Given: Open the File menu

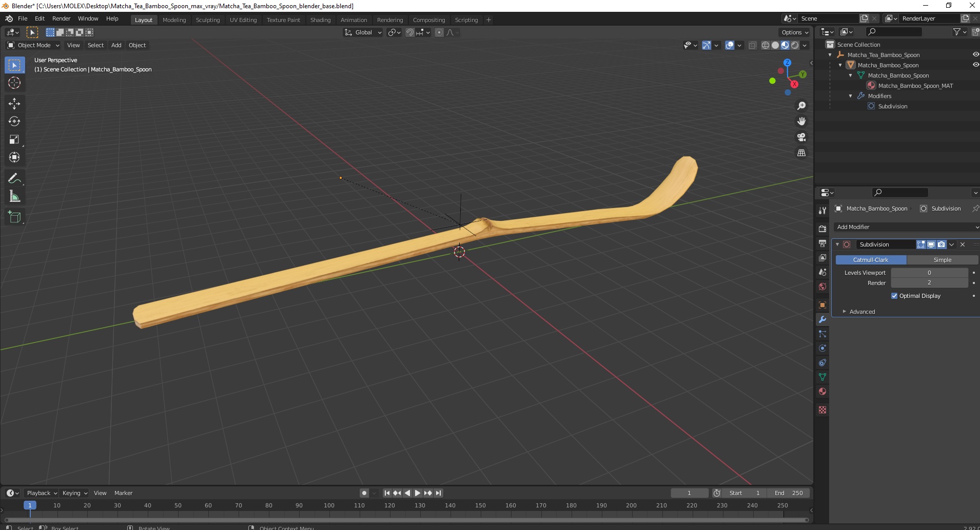Looking at the screenshot, I should point(23,18).
